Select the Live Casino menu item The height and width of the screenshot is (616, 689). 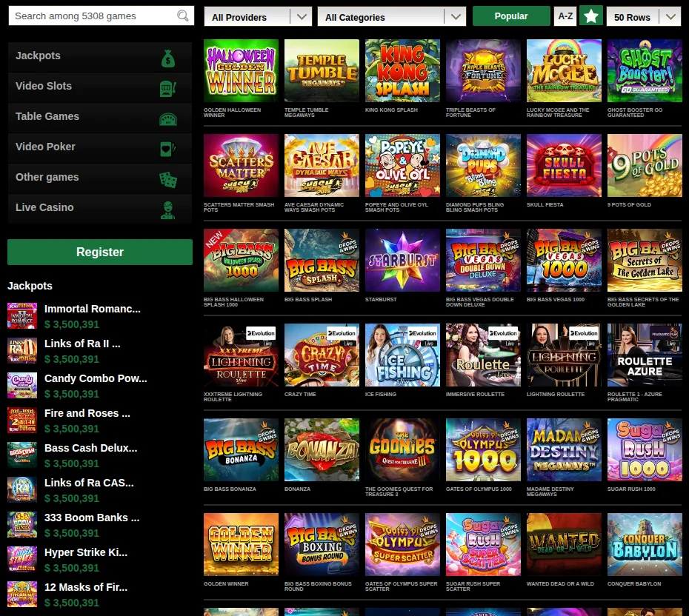(x=100, y=209)
